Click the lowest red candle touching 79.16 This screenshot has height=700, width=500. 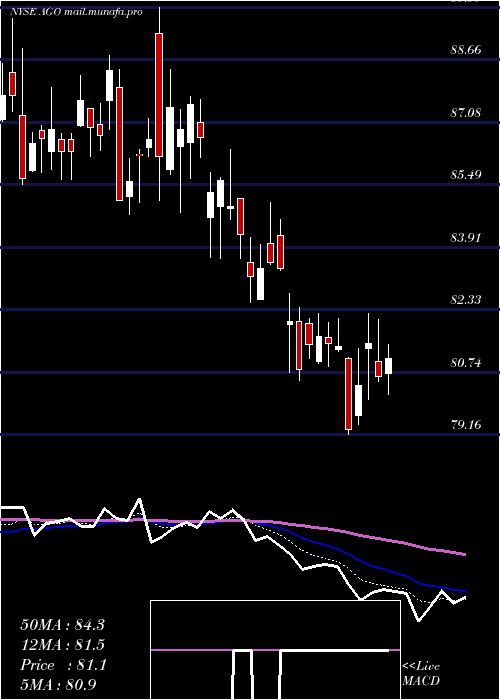pos(348,394)
